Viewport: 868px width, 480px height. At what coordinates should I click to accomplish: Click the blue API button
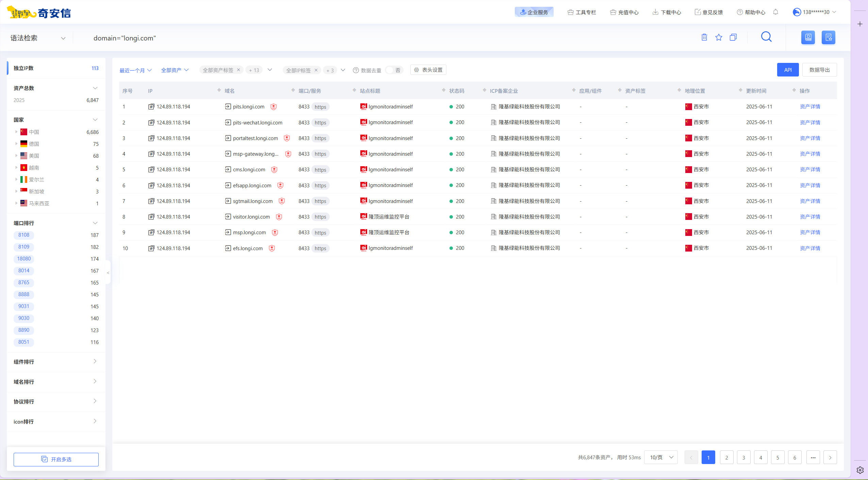point(788,70)
